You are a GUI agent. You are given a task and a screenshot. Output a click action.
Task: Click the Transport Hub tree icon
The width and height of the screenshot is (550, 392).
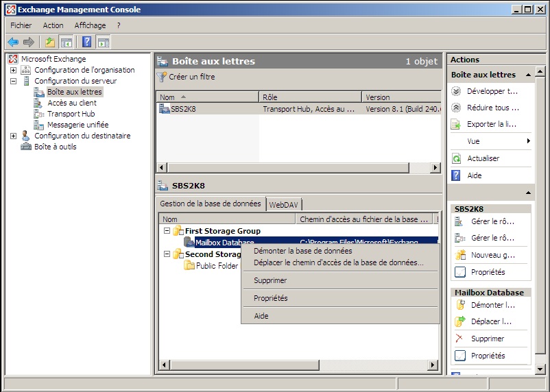point(38,114)
